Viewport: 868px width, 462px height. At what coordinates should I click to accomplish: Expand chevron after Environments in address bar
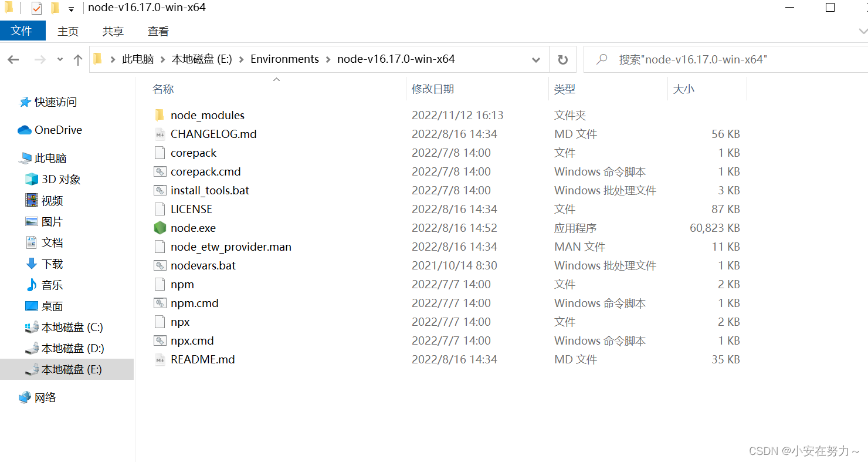coord(328,59)
